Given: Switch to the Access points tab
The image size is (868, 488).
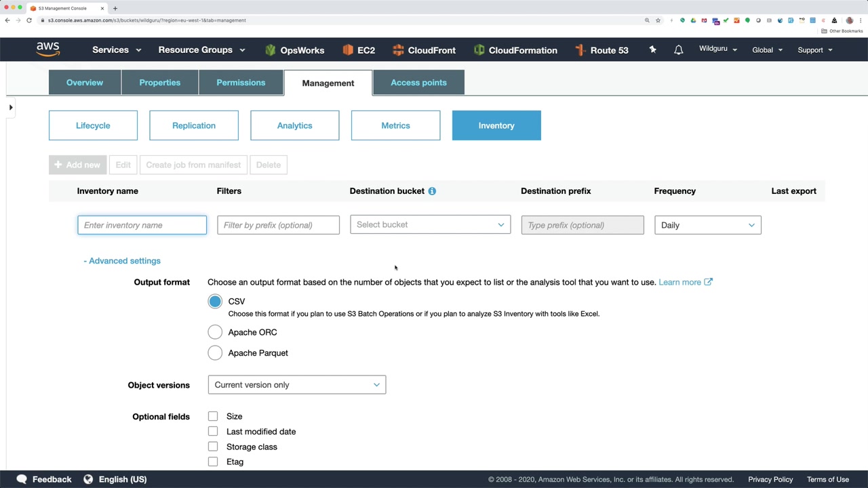Looking at the screenshot, I should (419, 83).
